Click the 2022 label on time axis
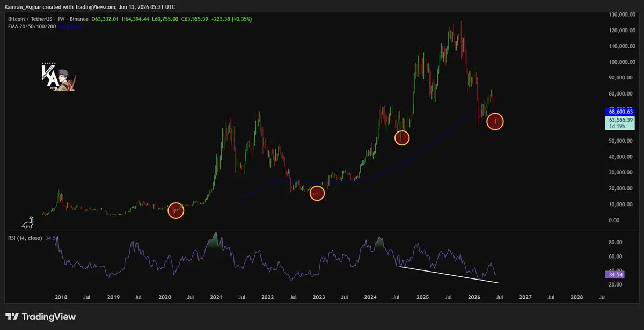This screenshot has height=330, width=644. (x=267, y=297)
